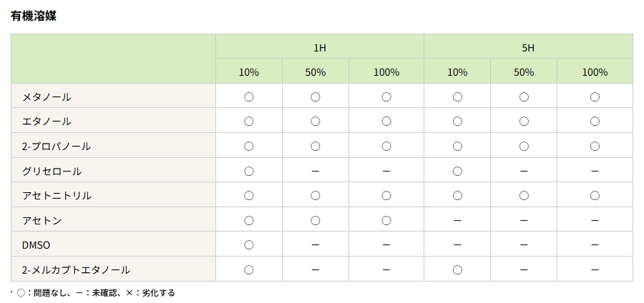Click the circle for グリセロール 5H 10%
Image resolution: width=644 pixels, height=303 pixels.
point(457,171)
